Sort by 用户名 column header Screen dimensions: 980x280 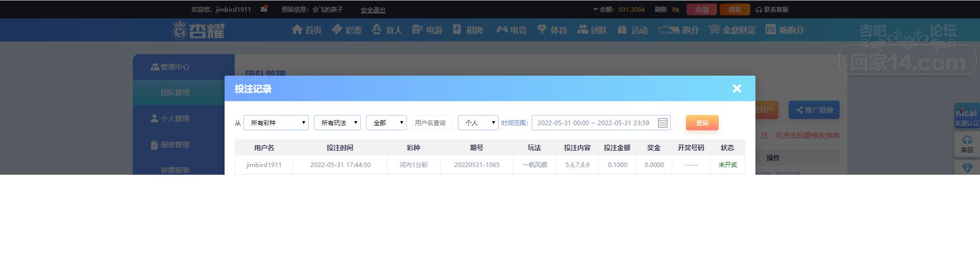[264, 148]
